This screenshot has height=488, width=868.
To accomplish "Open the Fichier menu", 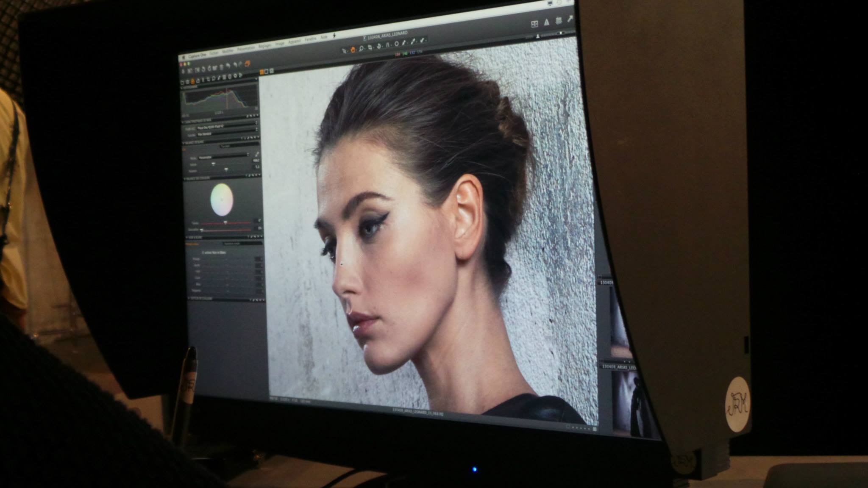I will pyautogui.click(x=214, y=53).
